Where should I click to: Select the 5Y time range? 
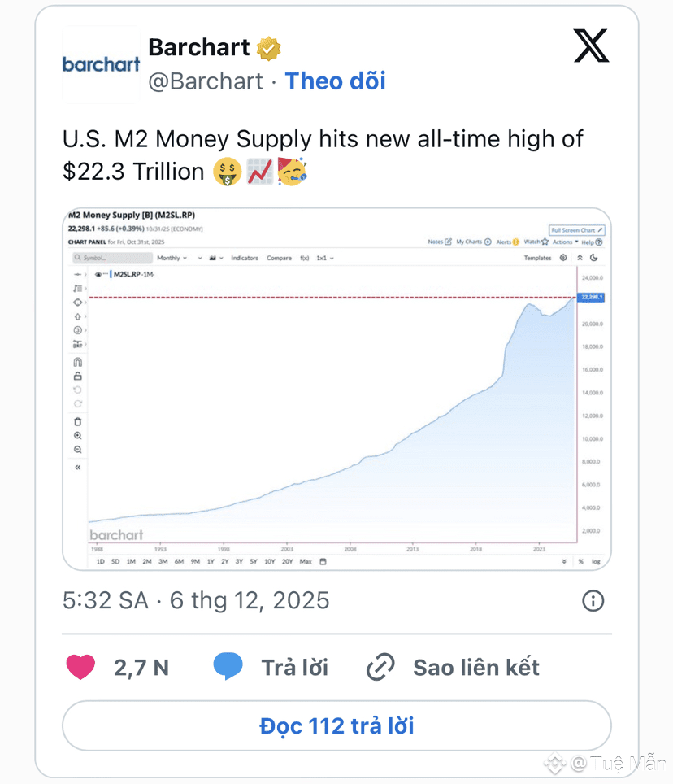254,562
